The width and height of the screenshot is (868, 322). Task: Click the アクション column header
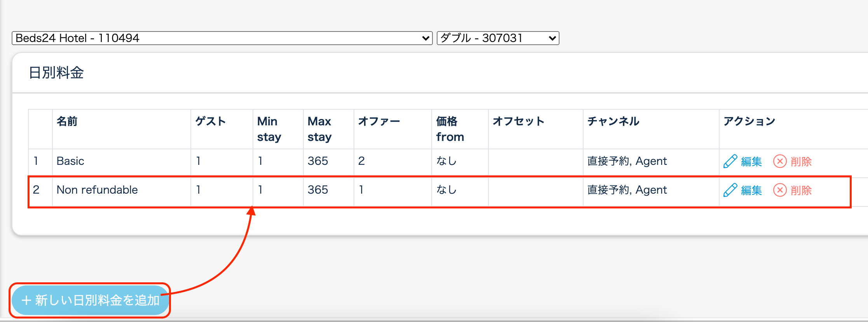pos(749,121)
